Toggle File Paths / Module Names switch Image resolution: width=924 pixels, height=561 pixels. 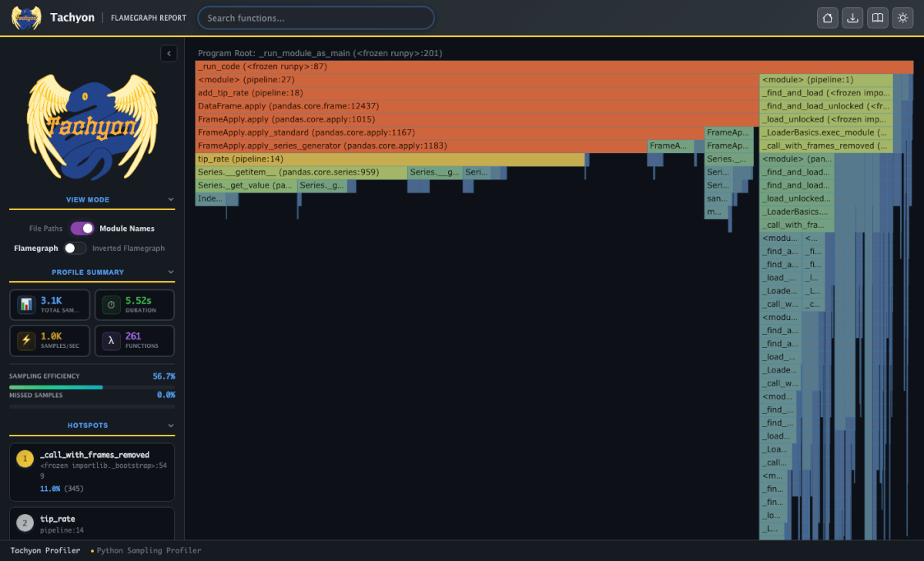tap(82, 229)
